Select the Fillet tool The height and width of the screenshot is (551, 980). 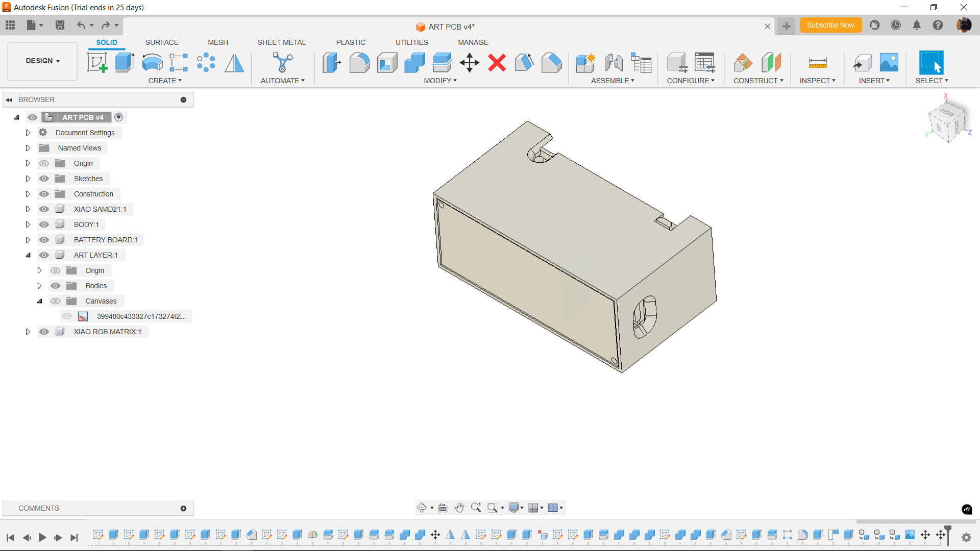pos(359,63)
